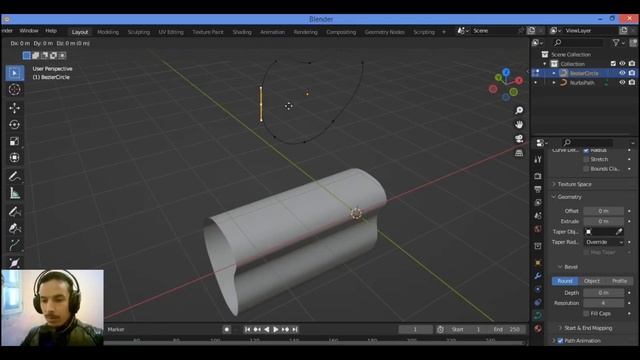Open the Object Data curve properties tab
This screenshot has height=360, width=640.
538,315
